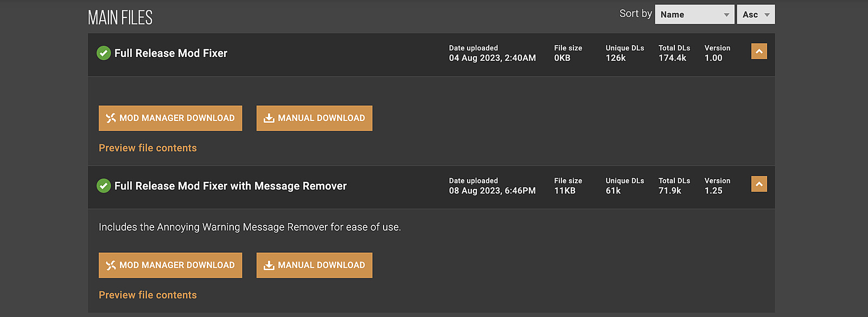Click the green checkmark beside the Message Remover file
The height and width of the screenshot is (317, 868).
(x=104, y=186)
